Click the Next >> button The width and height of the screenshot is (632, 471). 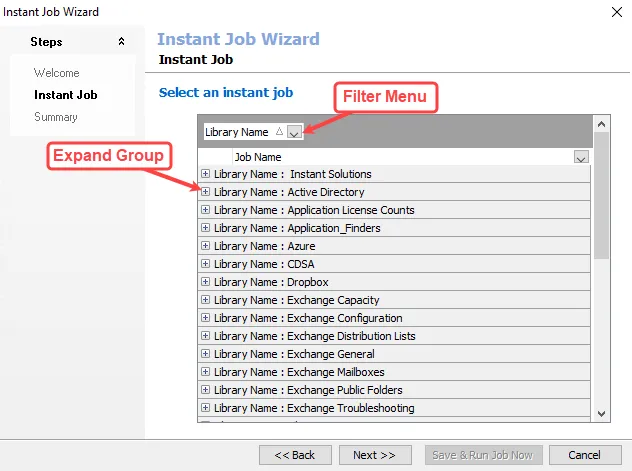pos(375,455)
